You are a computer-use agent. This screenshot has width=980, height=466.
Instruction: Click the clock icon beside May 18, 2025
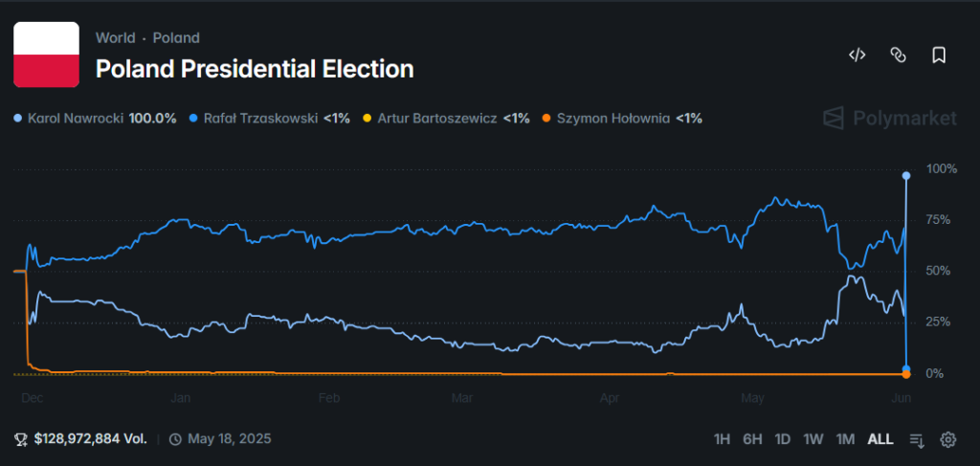pos(175,439)
